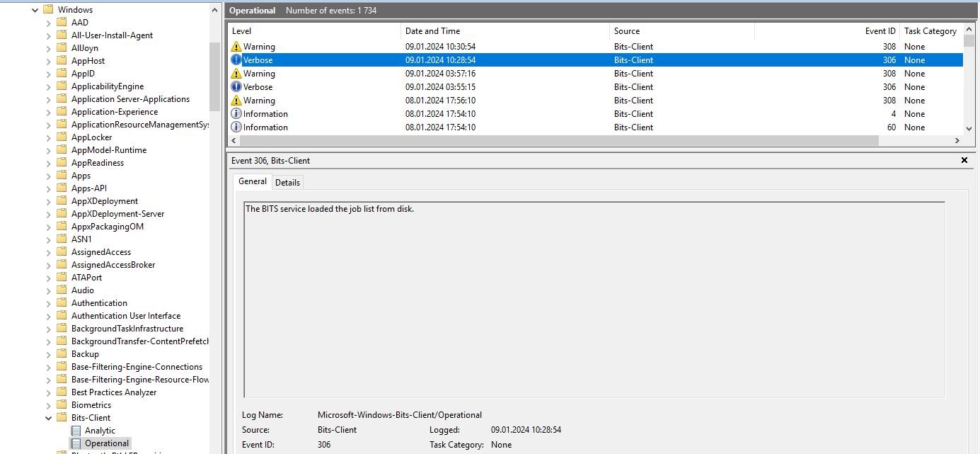Screen dimensions: 980x454
Task: Click the BITS service job list message text
Action: click(330, 209)
